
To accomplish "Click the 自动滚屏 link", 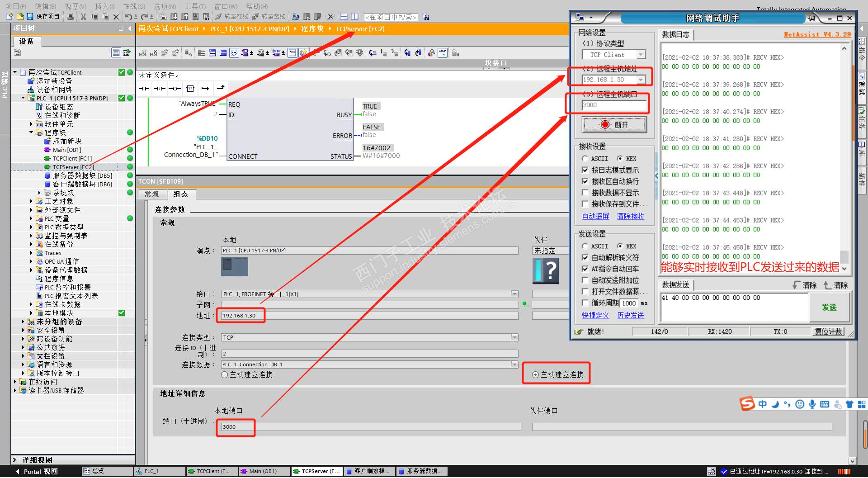I will pos(595,216).
